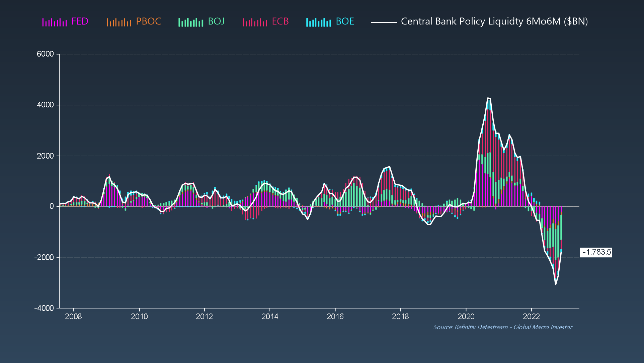Toggle the BOE legend text

coord(345,21)
